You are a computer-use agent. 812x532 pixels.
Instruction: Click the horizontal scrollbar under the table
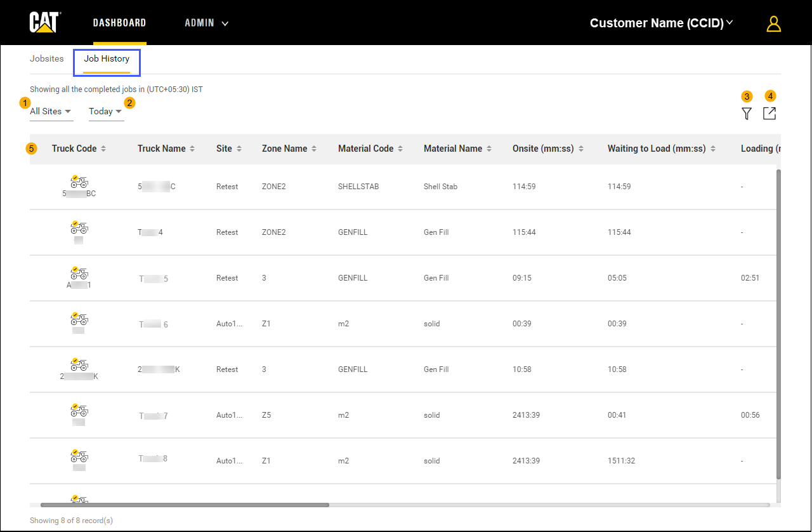185,505
